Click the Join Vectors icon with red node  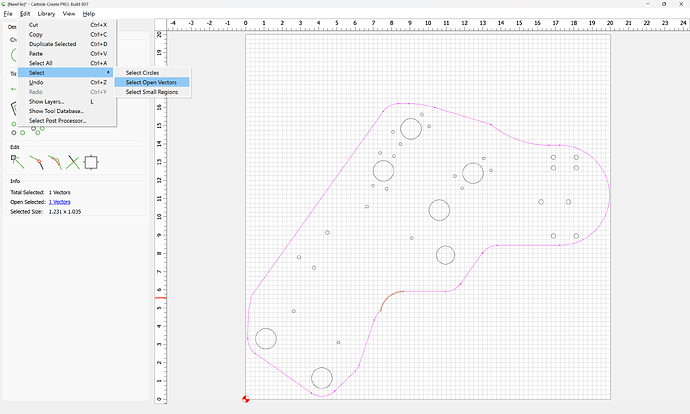coord(37,162)
